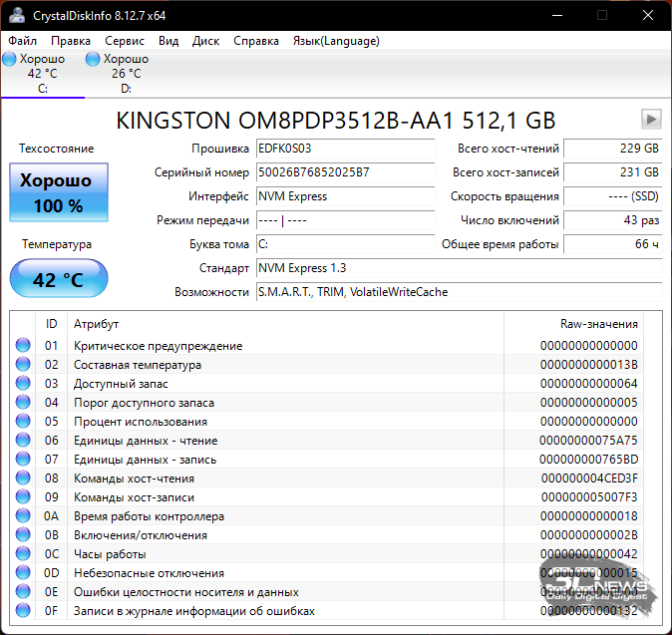Viewport: 672px width, 635px height.
Task: Click status orb for Часы работы row
Action: point(23,553)
